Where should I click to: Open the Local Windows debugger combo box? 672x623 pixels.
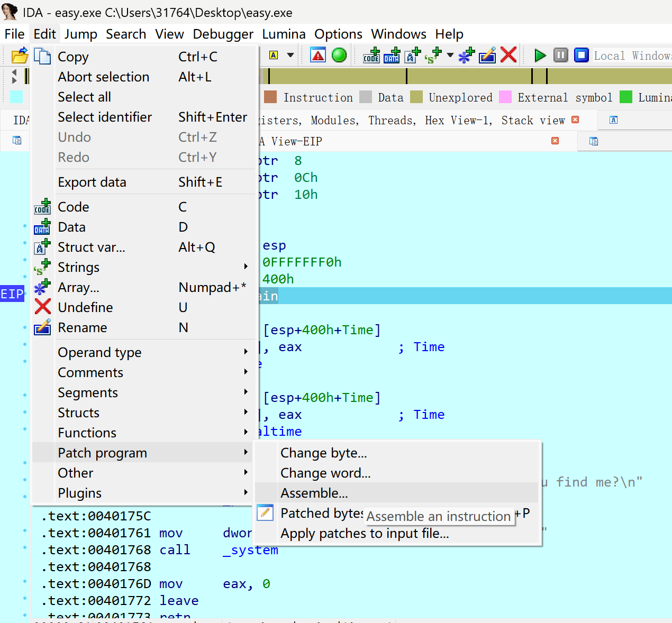[x=632, y=56]
